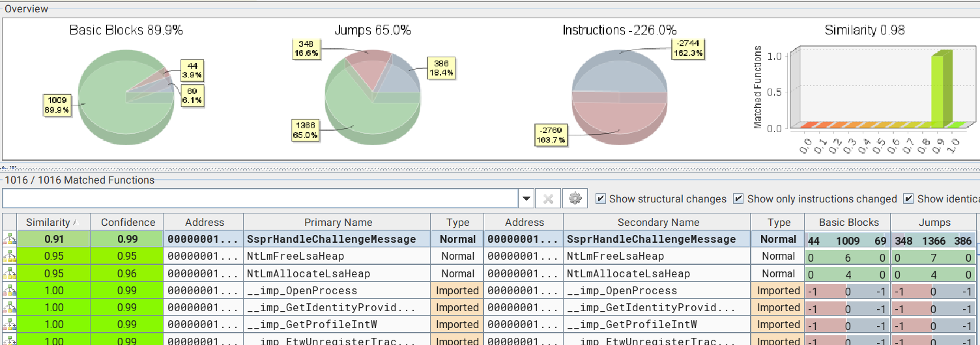Click the 69 6.1% basic blocks label

pos(192,96)
